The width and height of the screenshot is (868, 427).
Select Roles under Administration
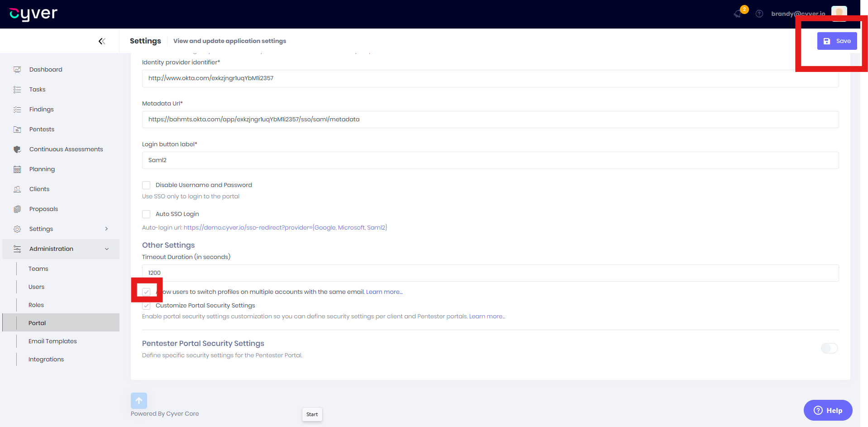(x=36, y=305)
